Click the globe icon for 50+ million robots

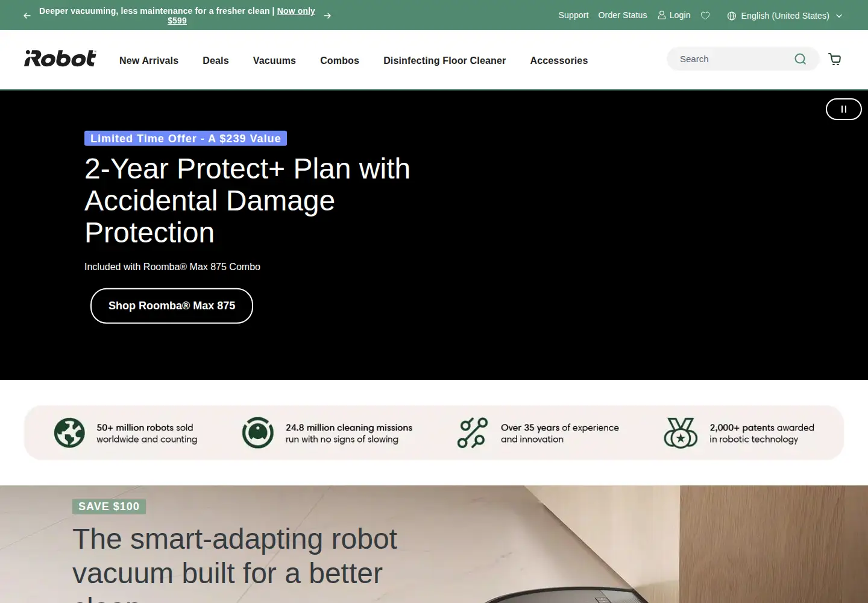click(69, 432)
